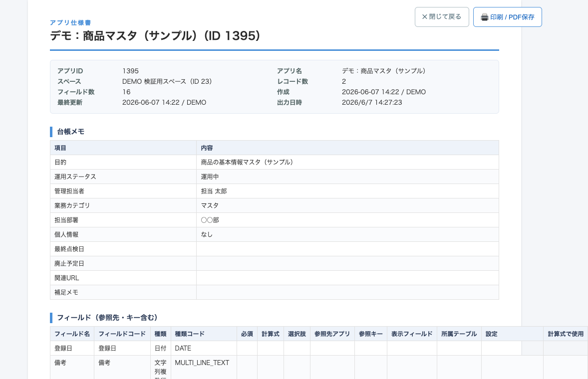Viewport: 588px width, 379px height.
Task: Click the 最終更新 date value
Action: click(x=164, y=102)
